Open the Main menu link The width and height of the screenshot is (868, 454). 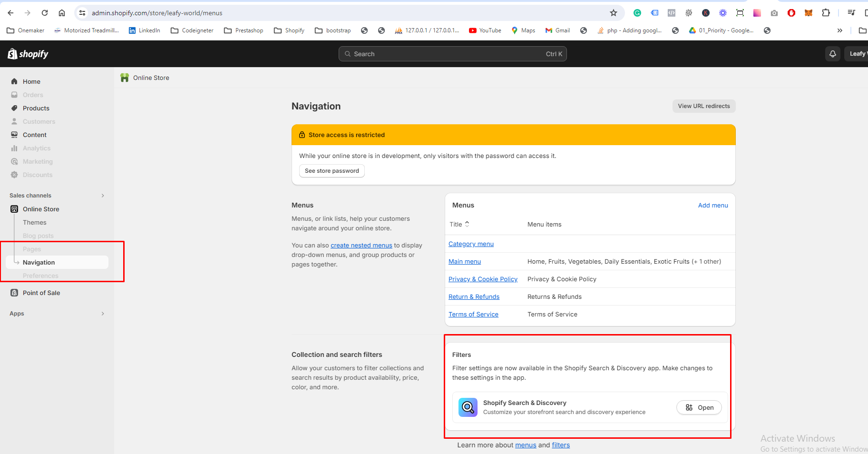465,262
